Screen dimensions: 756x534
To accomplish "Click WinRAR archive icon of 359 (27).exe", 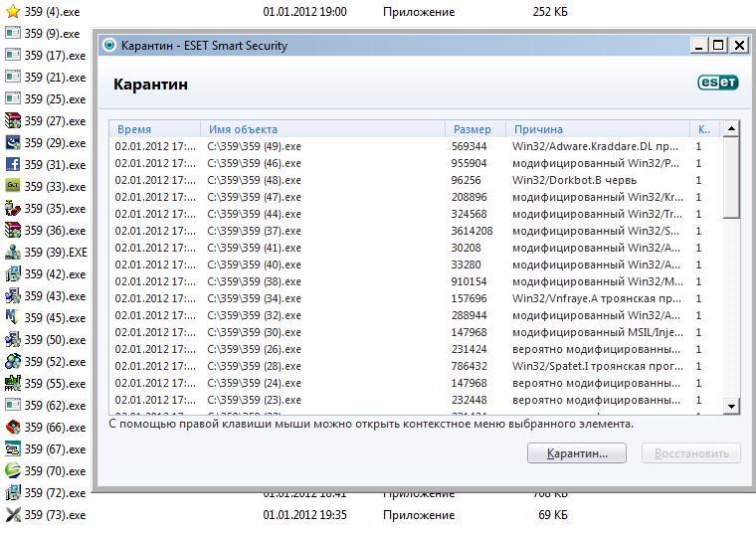I will [x=13, y=120].
